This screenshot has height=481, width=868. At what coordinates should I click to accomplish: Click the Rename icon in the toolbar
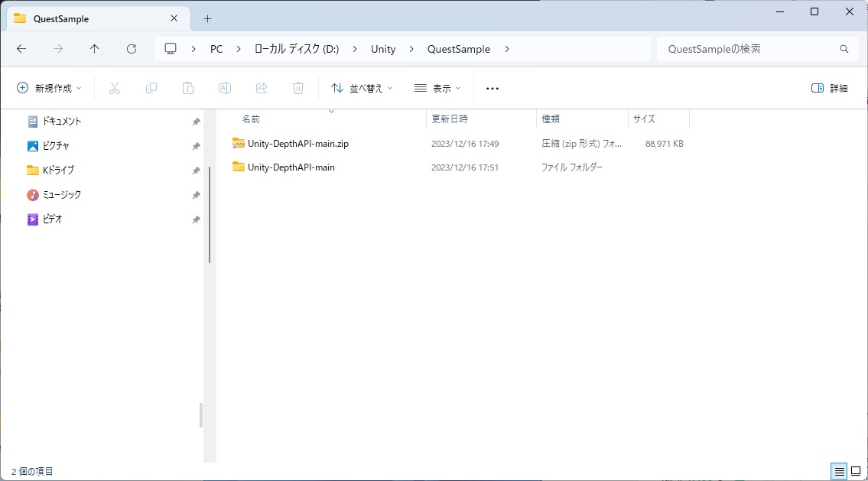(224, 88)
